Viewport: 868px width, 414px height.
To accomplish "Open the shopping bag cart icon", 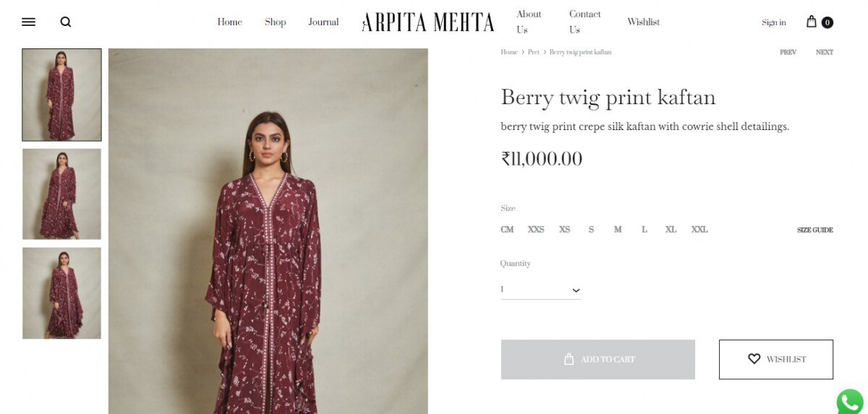I will click(812, 22).
